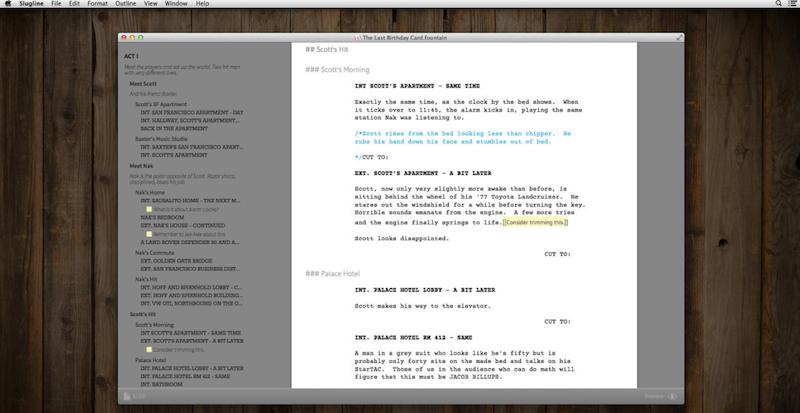Go to INT. PALACE HOTEL RM 412 - SAME in outline
The height and width of the screenshot is (413, 800).
coord(185,376)
